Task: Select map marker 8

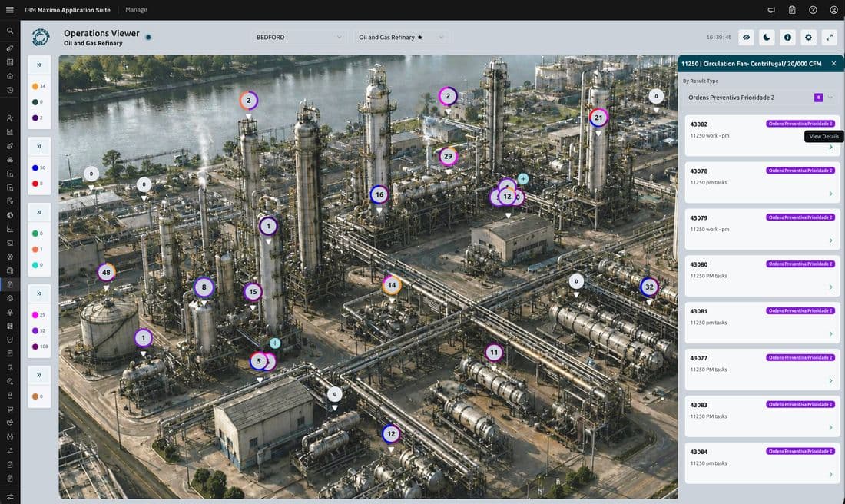Action: 204,287
